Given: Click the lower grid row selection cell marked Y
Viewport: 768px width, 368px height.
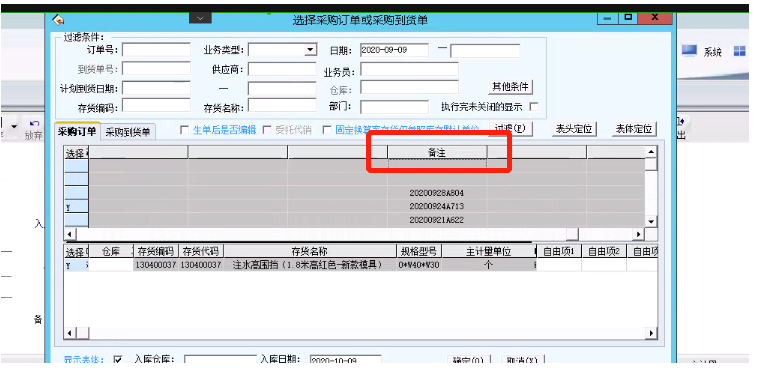Looking at the screenshot, I should point(76,265).
